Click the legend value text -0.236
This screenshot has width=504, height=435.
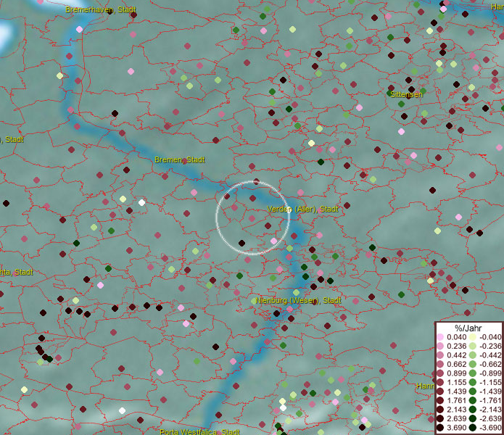(x=490, y=346)
